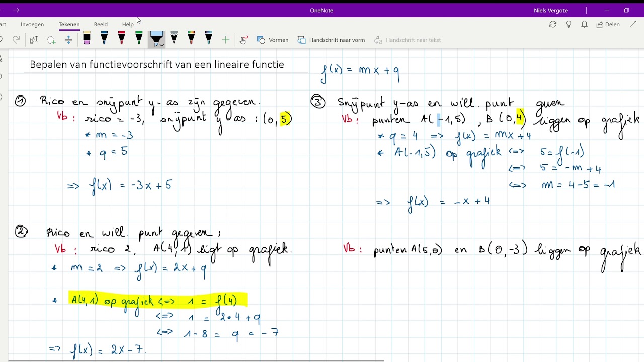Open the highlighter options dropdown arrow

click(x=162, y=45)
